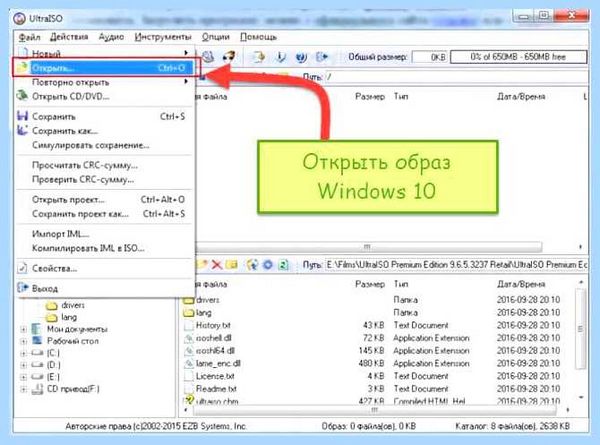Select the lang folder in tree

69,317
